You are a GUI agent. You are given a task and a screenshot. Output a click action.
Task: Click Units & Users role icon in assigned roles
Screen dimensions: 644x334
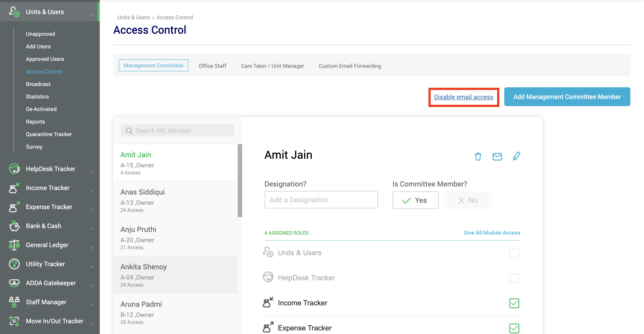268,252
